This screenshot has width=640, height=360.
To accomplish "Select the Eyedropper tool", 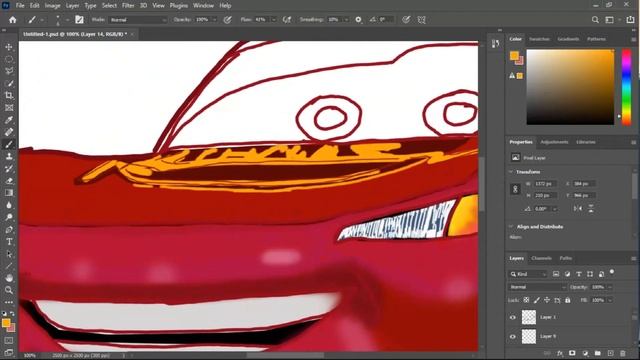I will (x=9, y=120).
